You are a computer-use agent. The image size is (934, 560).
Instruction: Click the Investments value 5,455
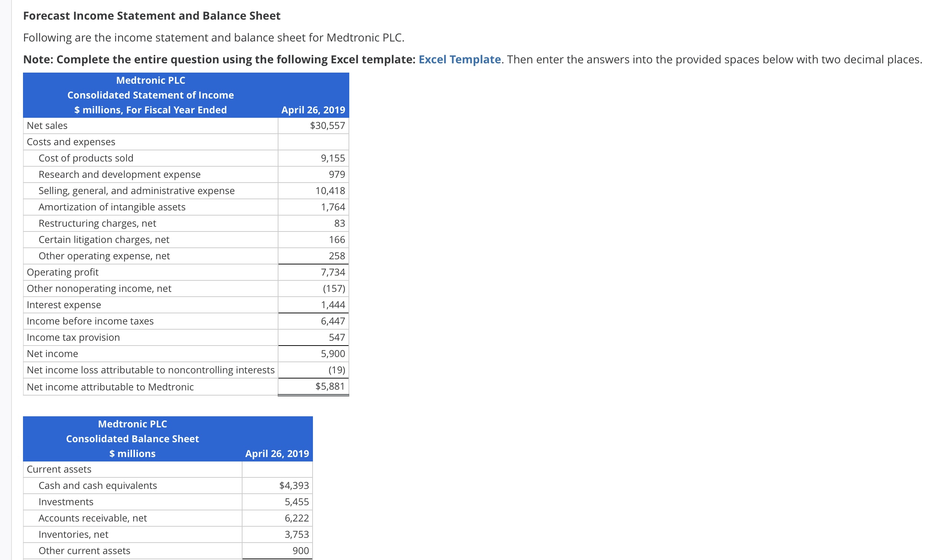pyautogui.click(x=297, y=502)
